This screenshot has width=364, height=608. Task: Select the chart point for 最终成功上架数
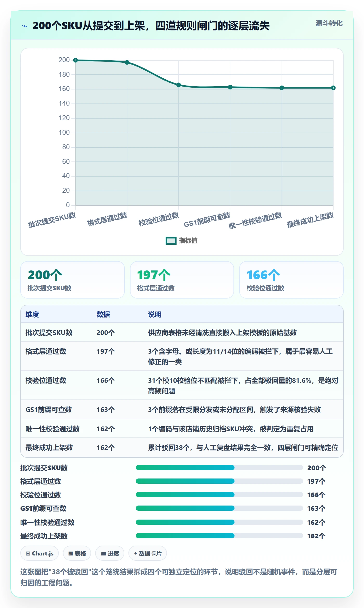point(333,88)
